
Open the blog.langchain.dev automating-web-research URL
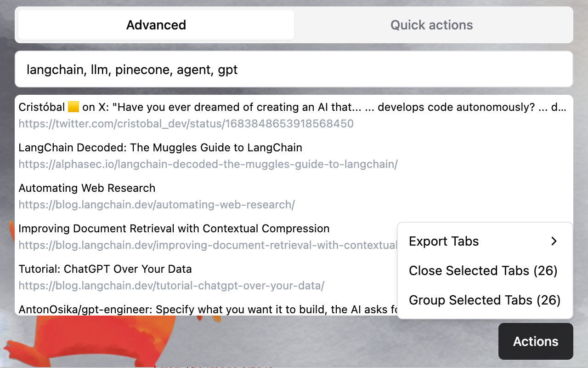click(157, 205)
